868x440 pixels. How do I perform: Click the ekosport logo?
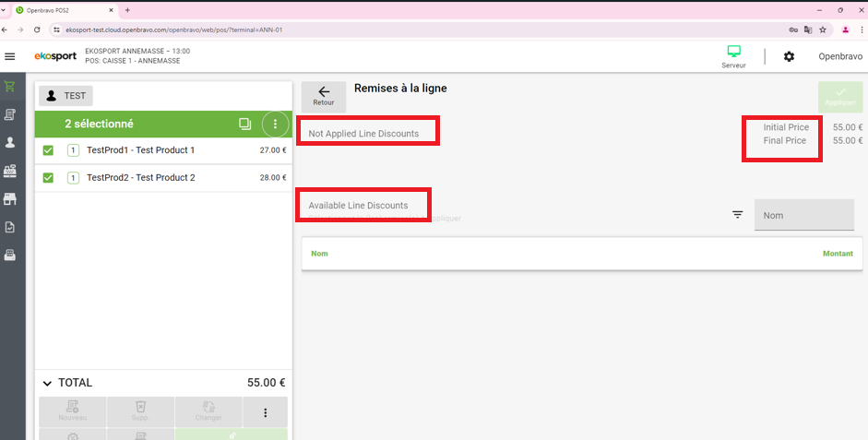pyautogui.click(x=55, y=56)
